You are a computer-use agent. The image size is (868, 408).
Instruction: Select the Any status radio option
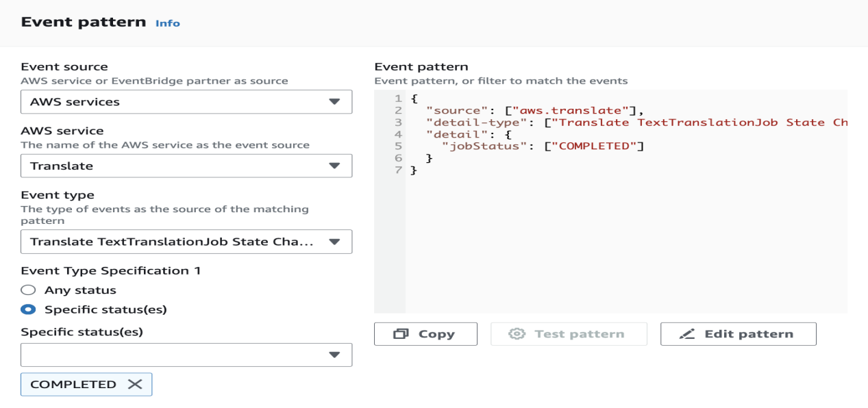pyautogui.click(x=29, y=290)
